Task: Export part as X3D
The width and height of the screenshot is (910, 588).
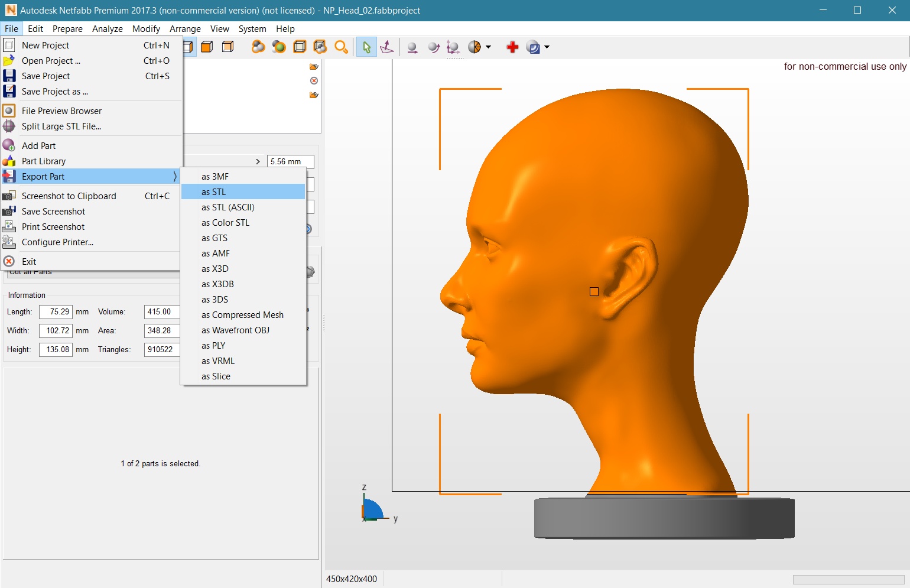Action: pyautogui.click(x=243, y=269)
